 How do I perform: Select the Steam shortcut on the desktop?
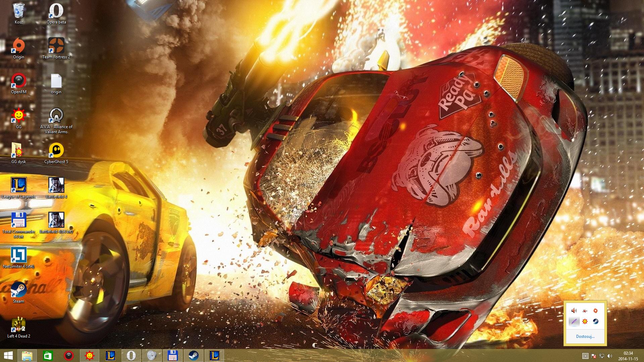pyautogui.click(x=19, y=293)
